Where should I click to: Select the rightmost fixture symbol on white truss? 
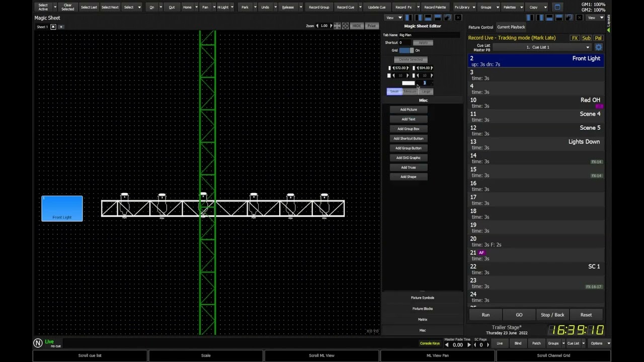click(325, 205)
